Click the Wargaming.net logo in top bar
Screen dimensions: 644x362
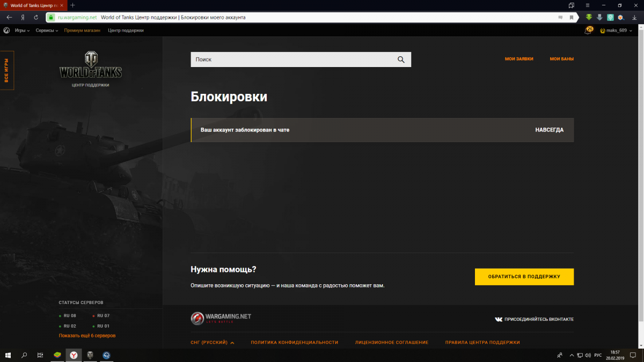click(x=6, y=31)
